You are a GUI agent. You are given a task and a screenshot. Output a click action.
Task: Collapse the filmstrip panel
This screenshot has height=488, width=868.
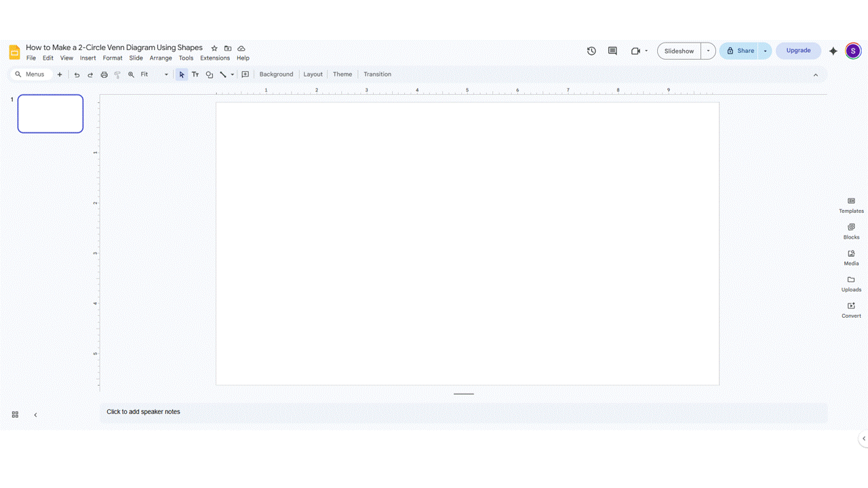point(35,415)
